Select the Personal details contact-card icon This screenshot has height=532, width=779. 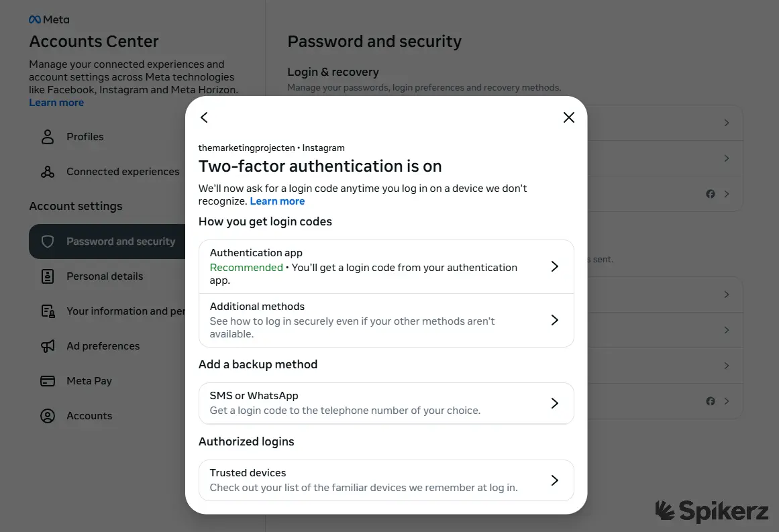coord(47,276)
